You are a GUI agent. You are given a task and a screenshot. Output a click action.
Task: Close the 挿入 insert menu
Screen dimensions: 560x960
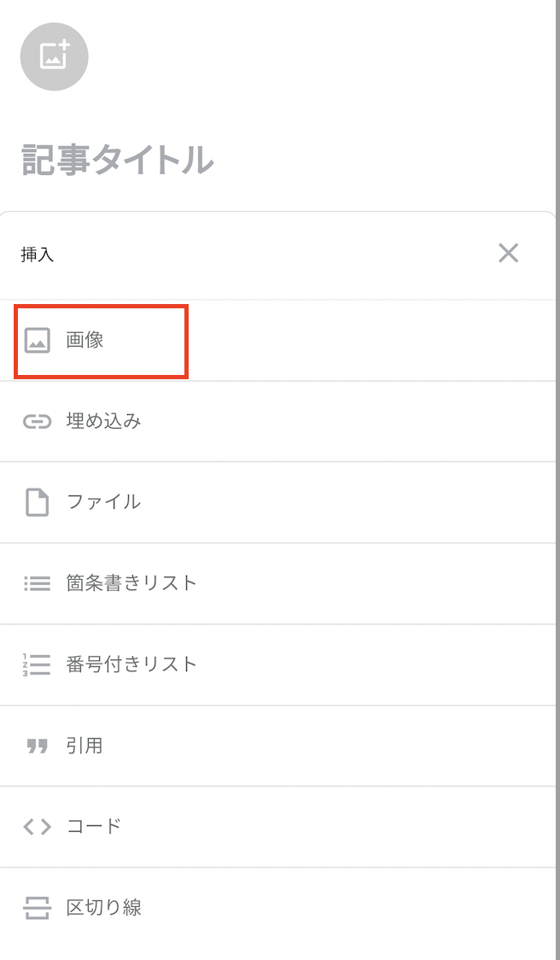(x=508, y=253)
